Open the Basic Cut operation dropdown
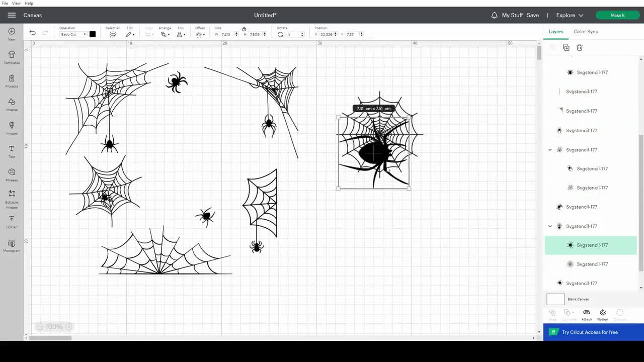 tap(72, 34)
